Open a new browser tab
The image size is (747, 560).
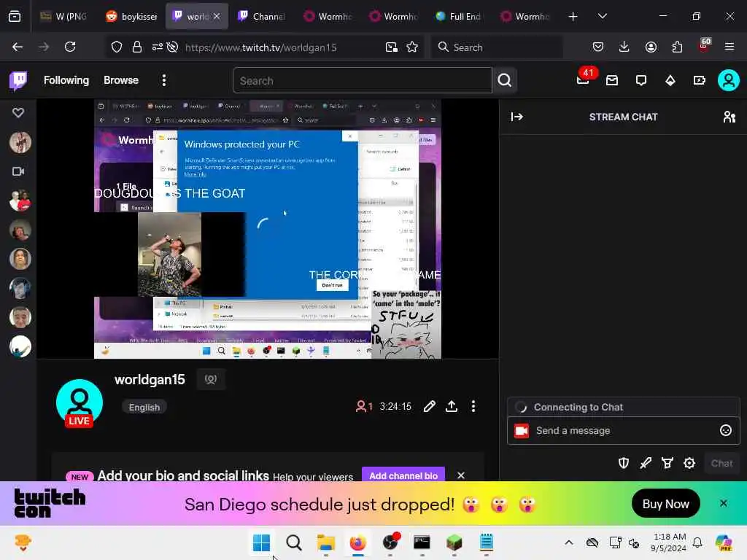[x=573, y=17]
